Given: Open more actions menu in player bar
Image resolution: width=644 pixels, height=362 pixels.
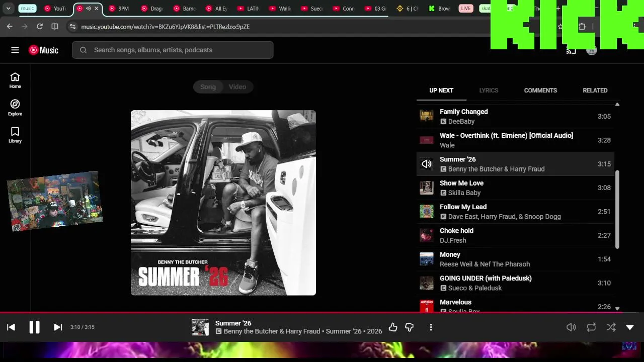Looking at the screenshot, I should [x=431, y=327].
